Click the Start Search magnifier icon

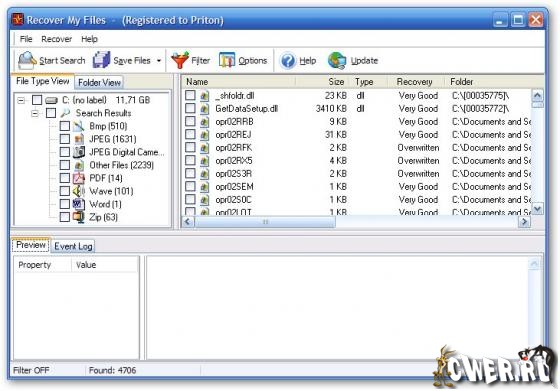tap(27, 60)
